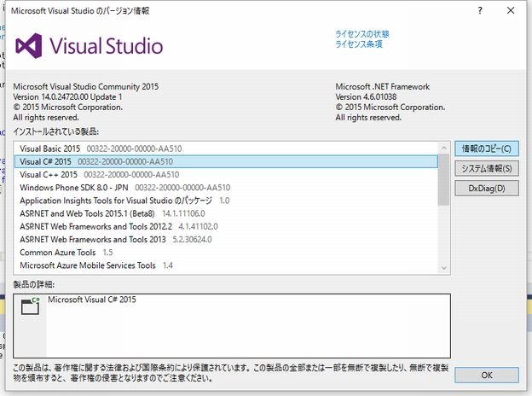Launch DxDiag(D) button
The width and height of the screenshot is (532, 396).
point(486,188)
